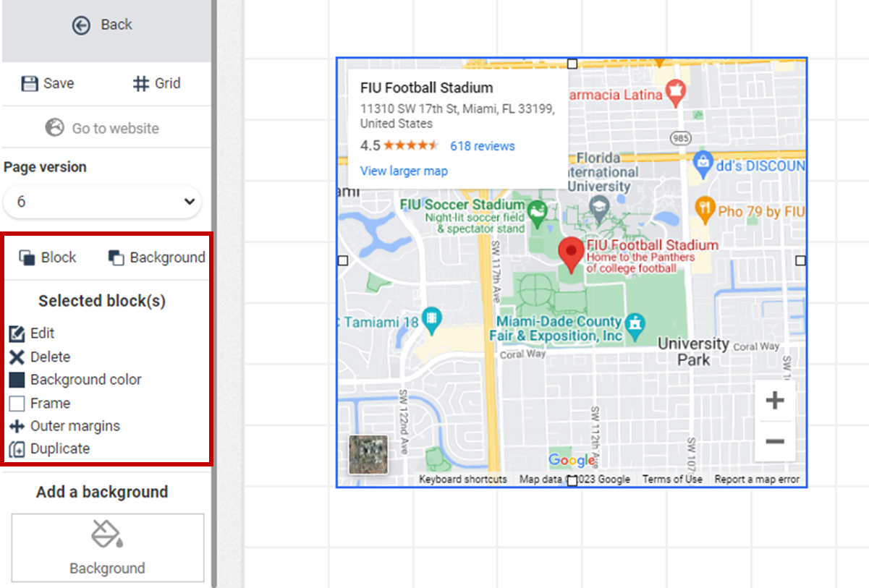Click the Save floppy disk icon
The height and width of the screenshot is (588, 869).
(29, 84)
